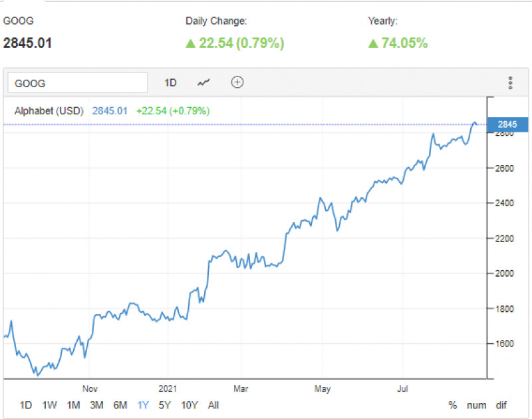
Task: Click the GOOG symbol input field
Action: tap(77, 82)
